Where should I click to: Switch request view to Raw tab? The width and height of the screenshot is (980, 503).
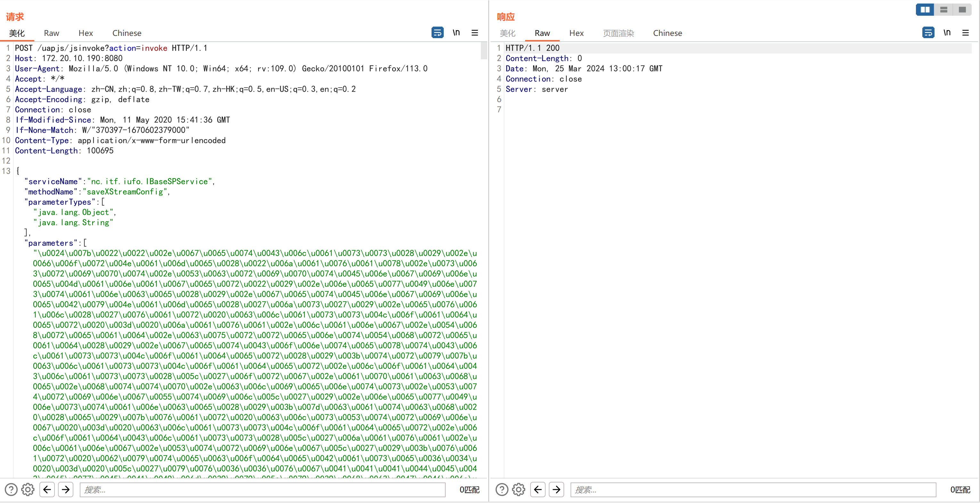pos(51,33)
